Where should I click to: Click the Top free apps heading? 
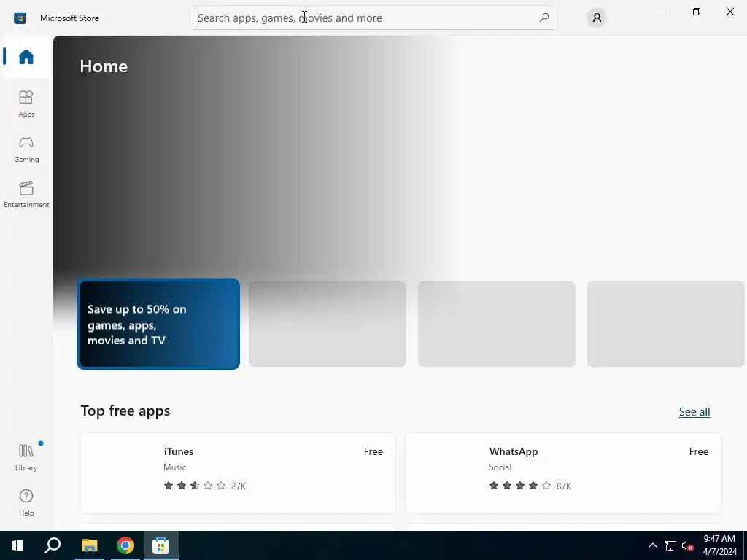pyautogui.click(x=125, y=411)
